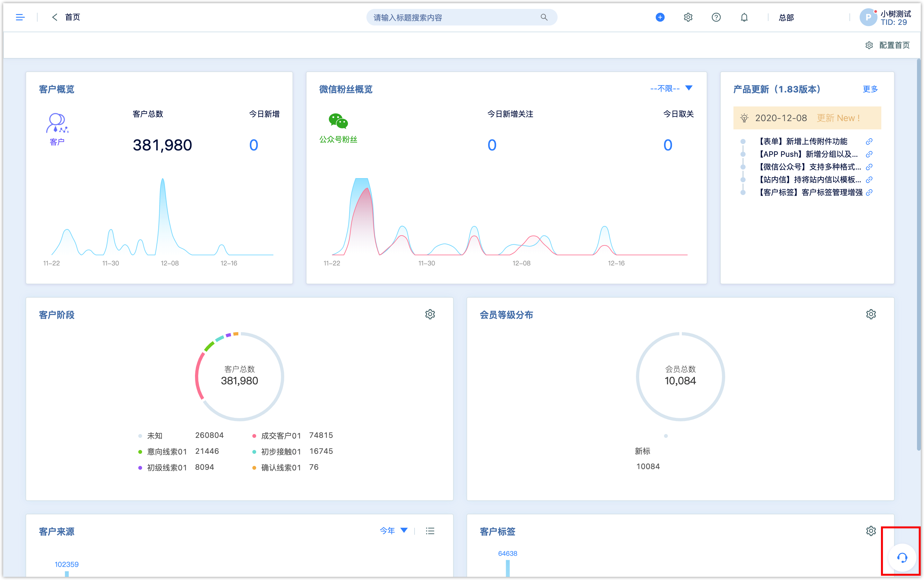Expand the --不限-- WeChat account dropdown
This screenshot has width=924, height=580.
[x=671, y=89]
